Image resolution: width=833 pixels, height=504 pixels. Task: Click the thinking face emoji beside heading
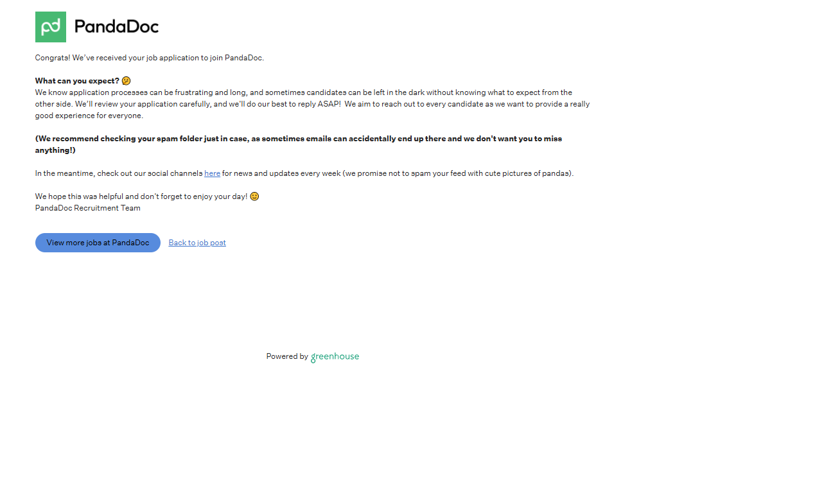click(126, 81)
